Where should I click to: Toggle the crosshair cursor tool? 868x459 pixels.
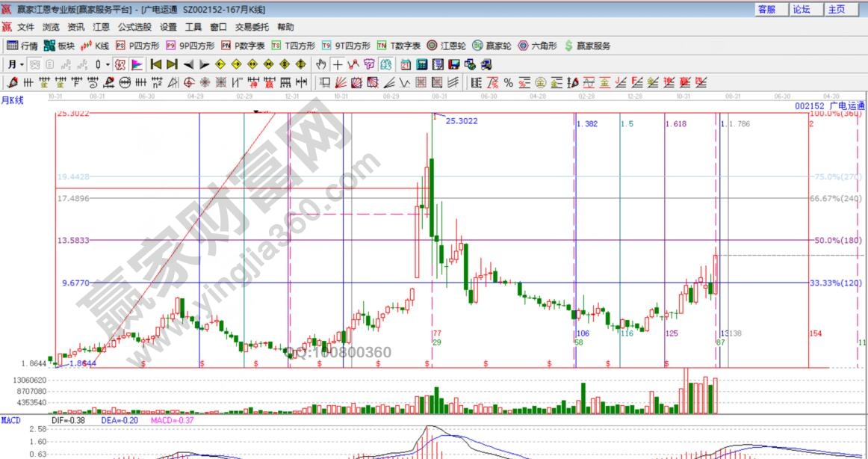(x=338, y=64)
